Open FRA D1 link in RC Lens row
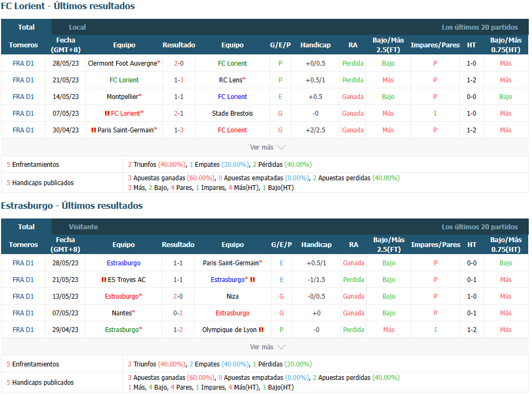This screenshot has height=395, width=532. [x=23, y=80]
